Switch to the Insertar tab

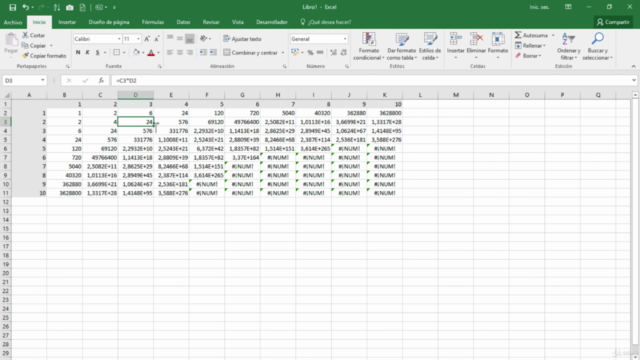(x=67, y=22)
